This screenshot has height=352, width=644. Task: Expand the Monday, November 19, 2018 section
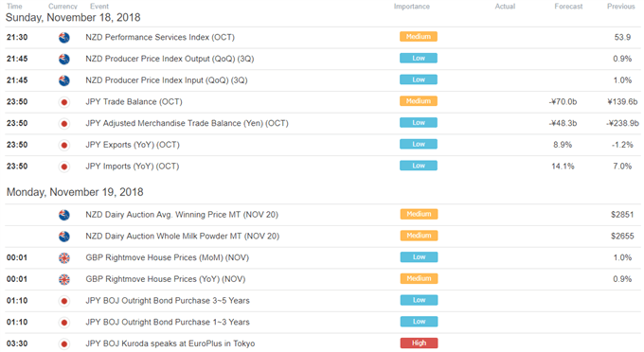point(75,192)
